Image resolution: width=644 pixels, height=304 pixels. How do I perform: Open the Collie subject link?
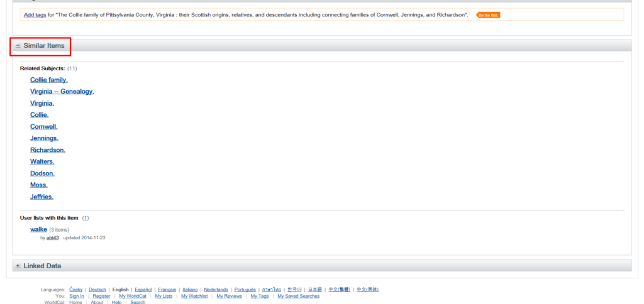tap(39, 115)
